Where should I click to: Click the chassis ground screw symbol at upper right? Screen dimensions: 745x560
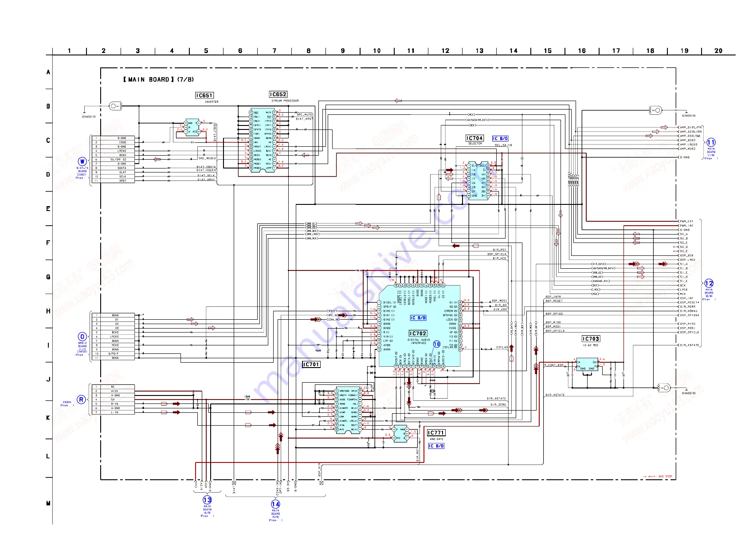655,110
